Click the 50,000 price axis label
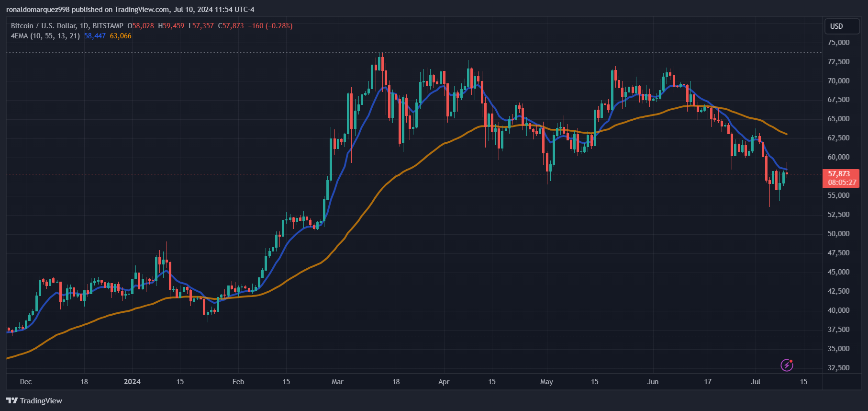This screenshot has width=868, height=411. point(839,234)
